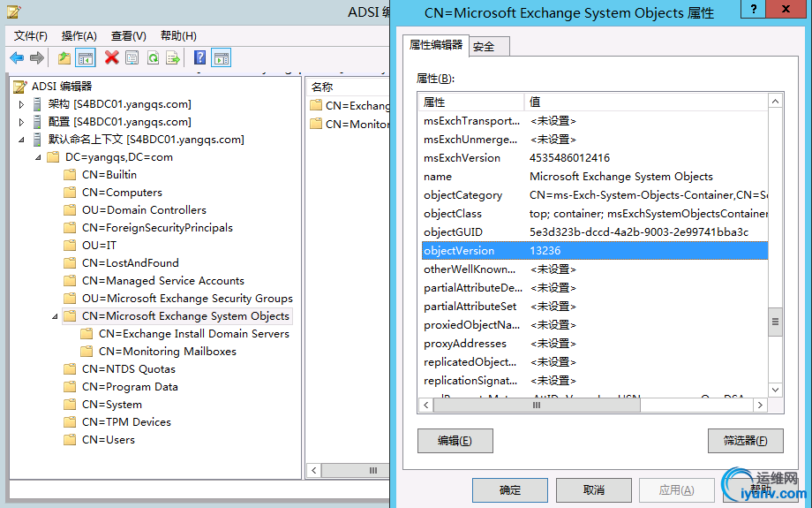The image size is (812, 508).
Task: Click the ADSI 编辑器 root node icon
Action: click(20, 86)
